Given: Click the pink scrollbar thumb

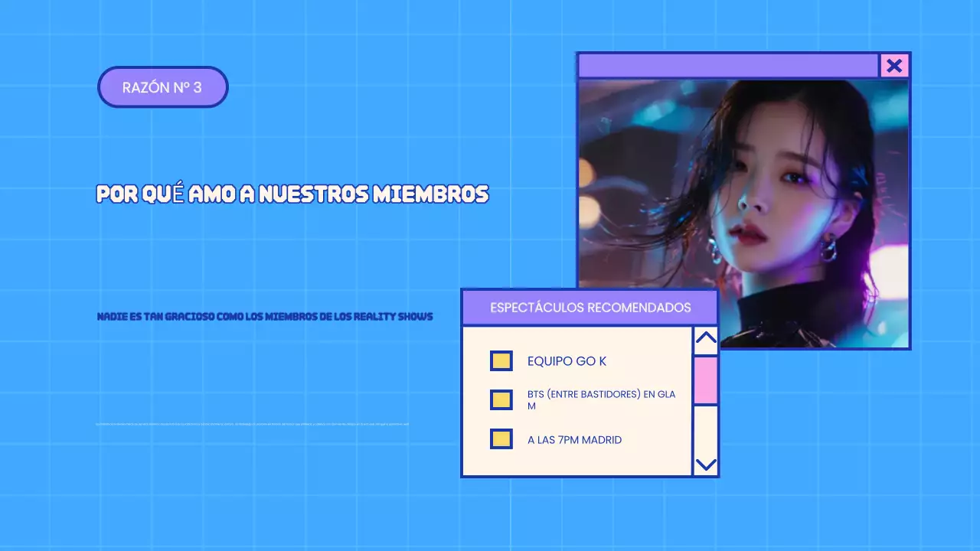Looking at the screenshot, I should (705, 380).
